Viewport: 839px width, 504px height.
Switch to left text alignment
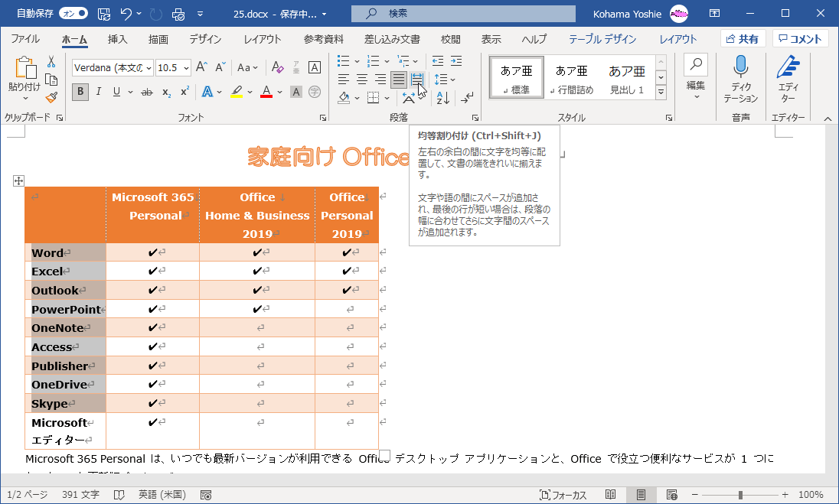click(344, 80)
